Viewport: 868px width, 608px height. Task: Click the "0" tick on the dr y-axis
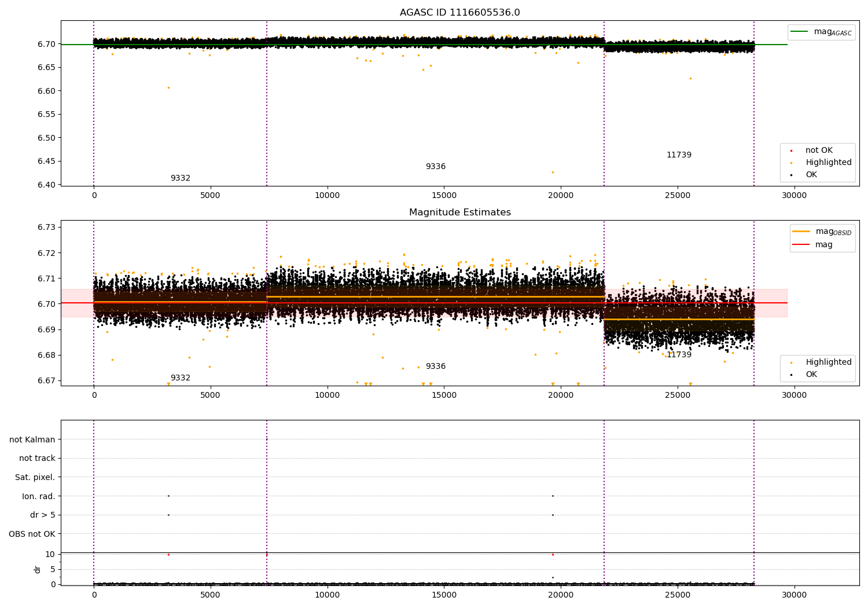point(53,584)
